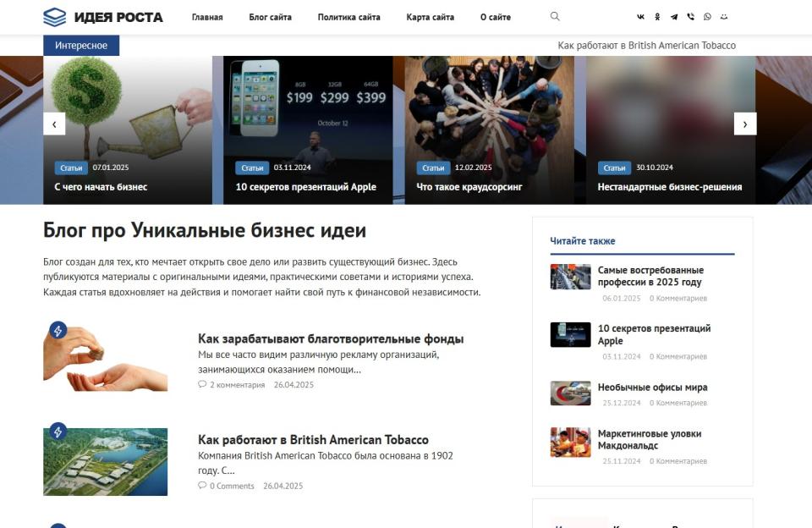
Task: Click the Viber phone icon
Action: (x=690, y=17)
